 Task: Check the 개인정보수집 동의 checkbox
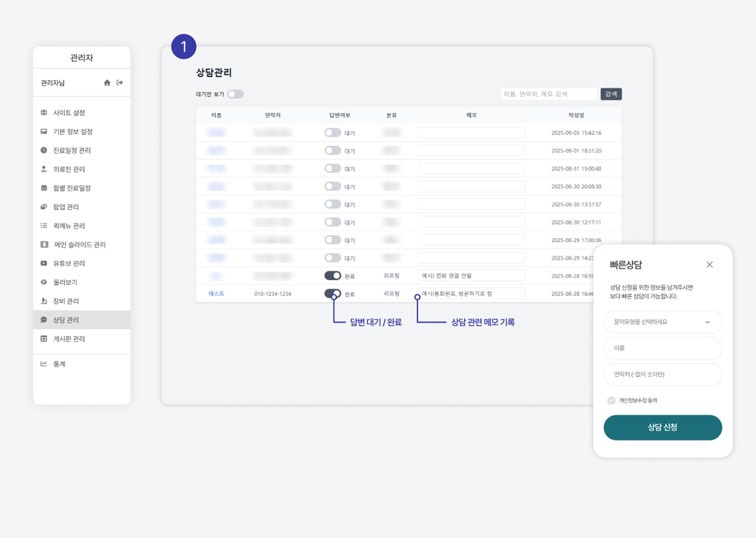pyautogui.click(x=611, y=400)
